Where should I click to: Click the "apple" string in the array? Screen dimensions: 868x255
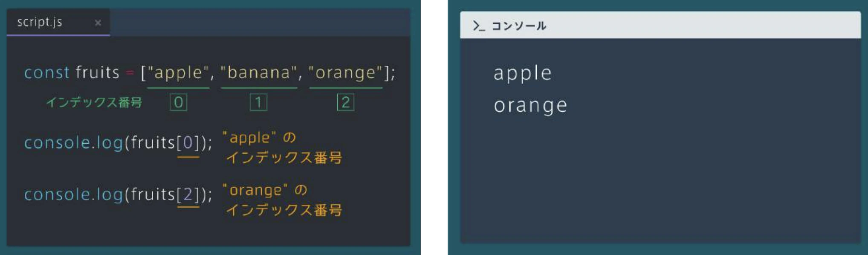coord(178,72)
